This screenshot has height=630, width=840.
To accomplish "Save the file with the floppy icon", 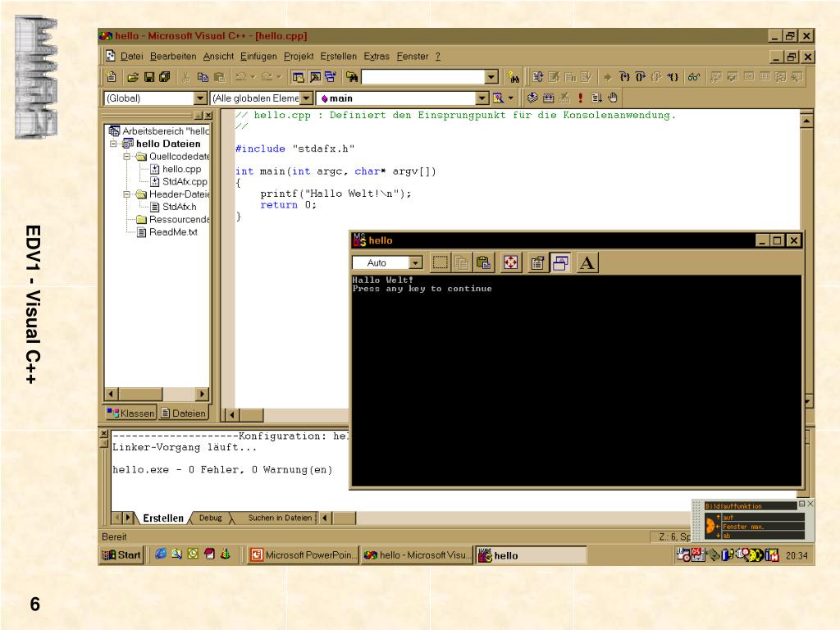I will [149, 77].
